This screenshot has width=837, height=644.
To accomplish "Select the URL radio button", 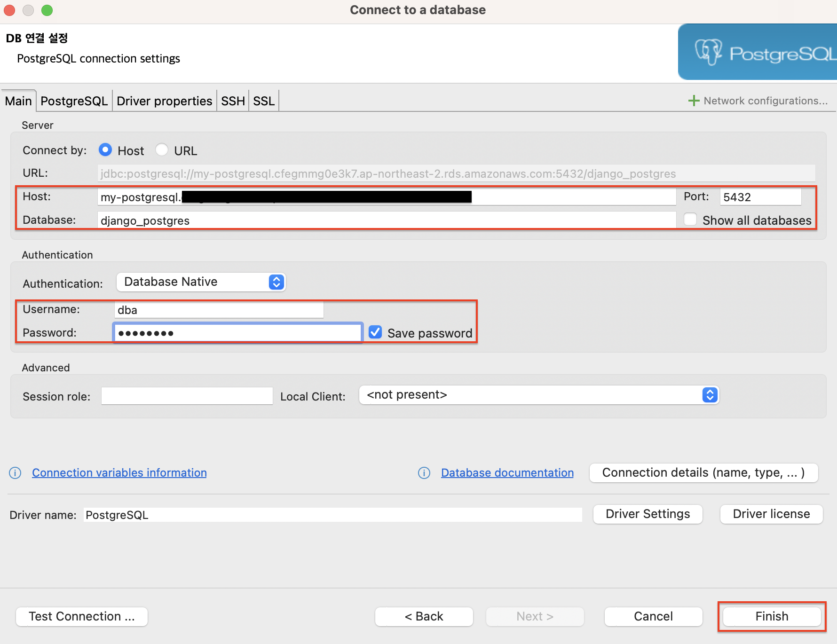I will pos(162,150).
